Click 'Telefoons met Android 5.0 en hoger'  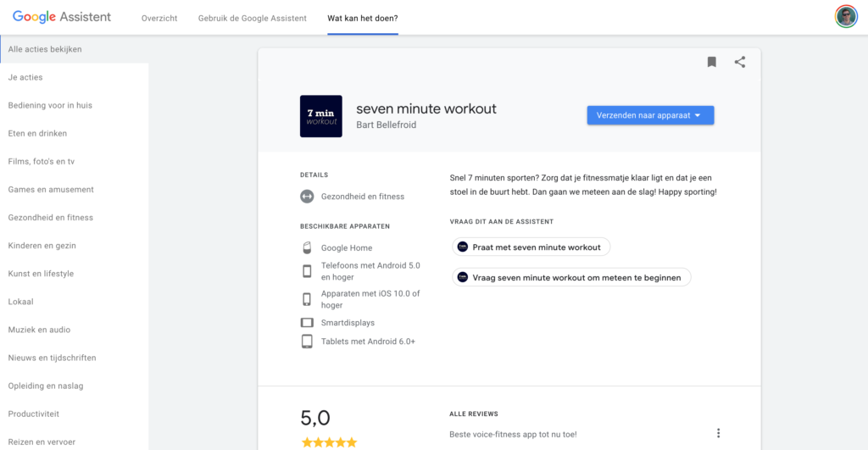point(370,271)
